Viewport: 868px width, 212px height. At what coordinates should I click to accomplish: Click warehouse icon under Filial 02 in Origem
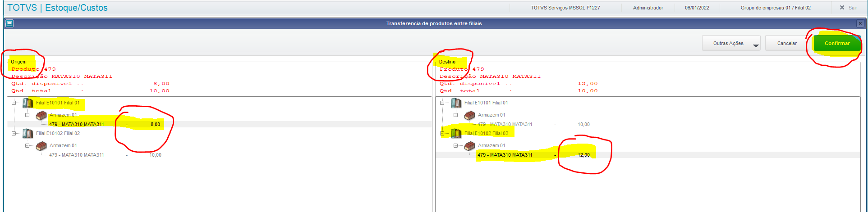pos(41,146)
